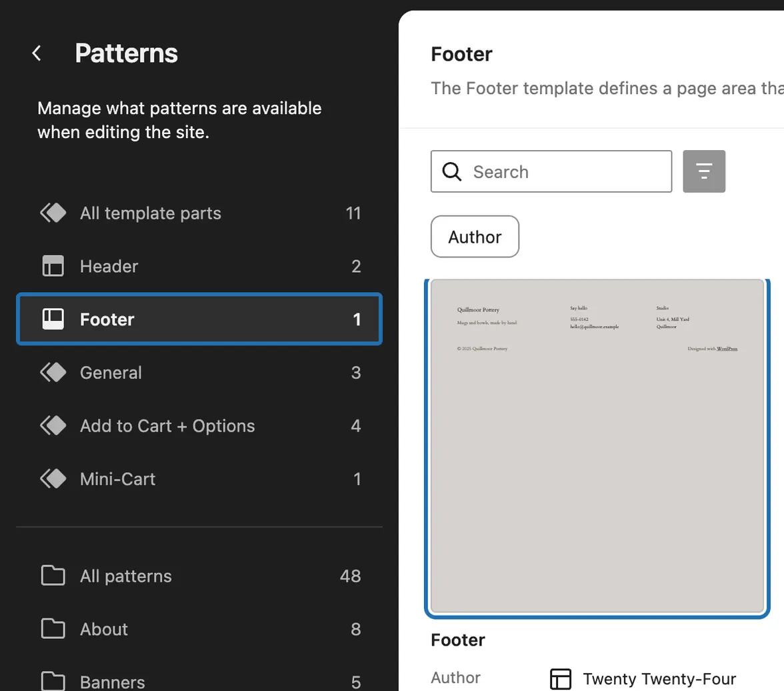
Task: Click the All template parts diamond icon
Action: pos(53,213)
